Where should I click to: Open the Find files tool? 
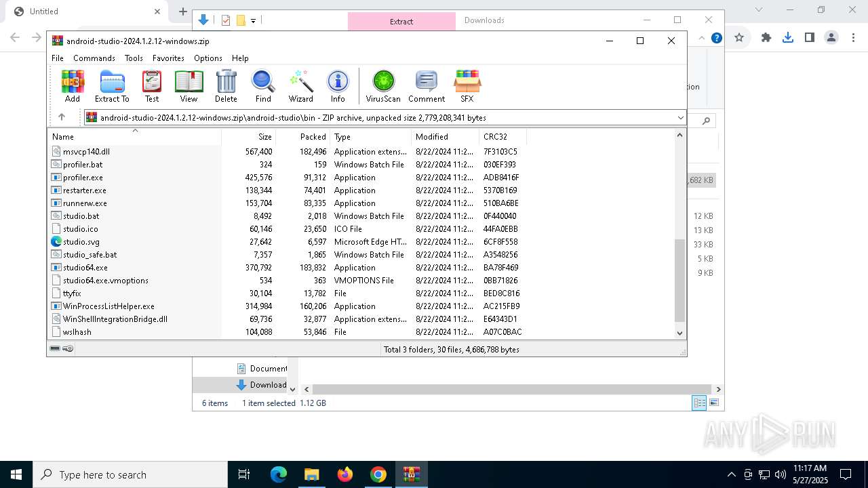pyautogui.click(x=263, y=86)
